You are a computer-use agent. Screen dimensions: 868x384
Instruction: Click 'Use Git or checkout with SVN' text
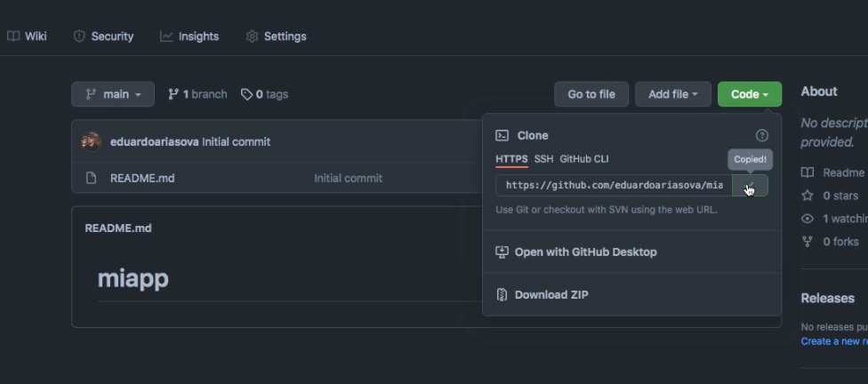(x=607, y=210)
